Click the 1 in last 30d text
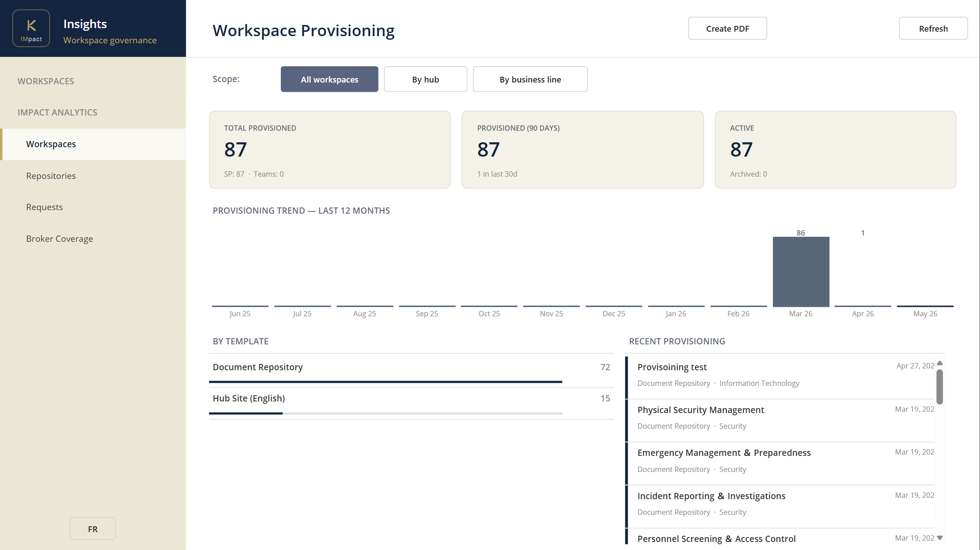The image size is (980, 550). [497, 174]
